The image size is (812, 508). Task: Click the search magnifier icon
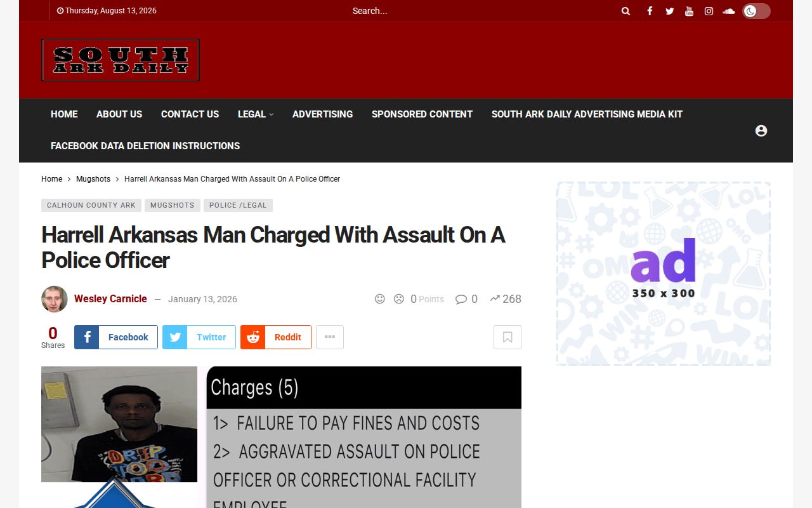(x=625, y=11)
